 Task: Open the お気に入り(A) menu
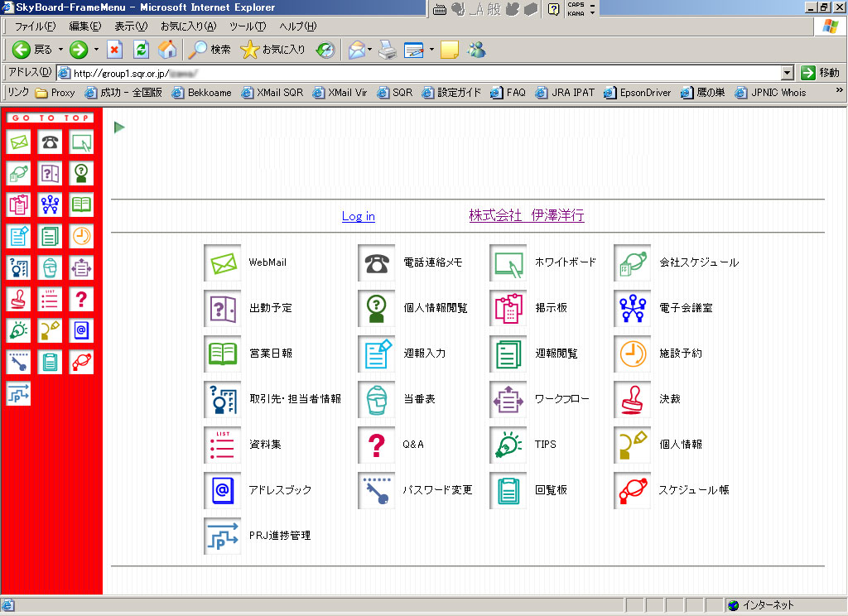[x=188, y=26]
